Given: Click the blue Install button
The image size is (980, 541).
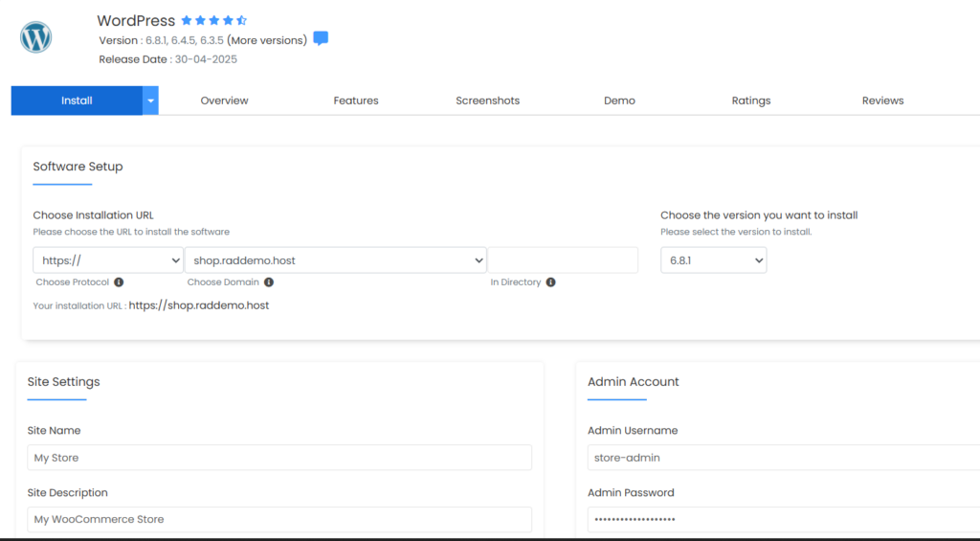Looking at the screenshot, I should coord(77,101).
